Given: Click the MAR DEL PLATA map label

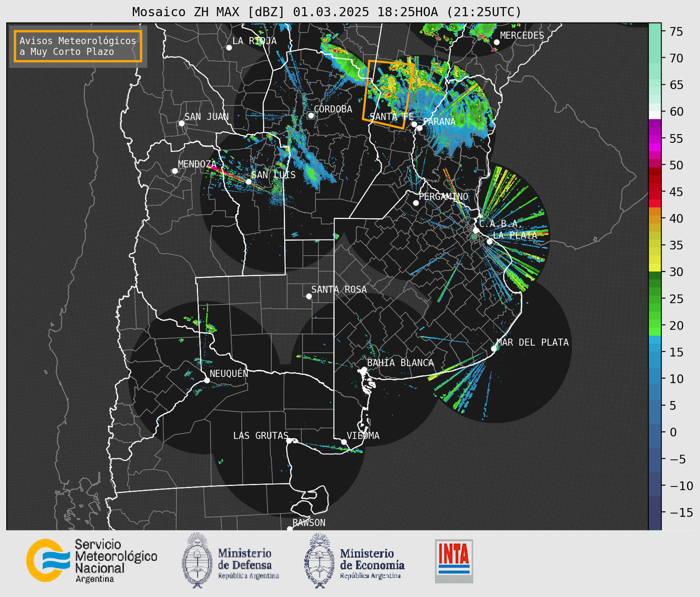Looking at the screenshot, I should [533, 342].
